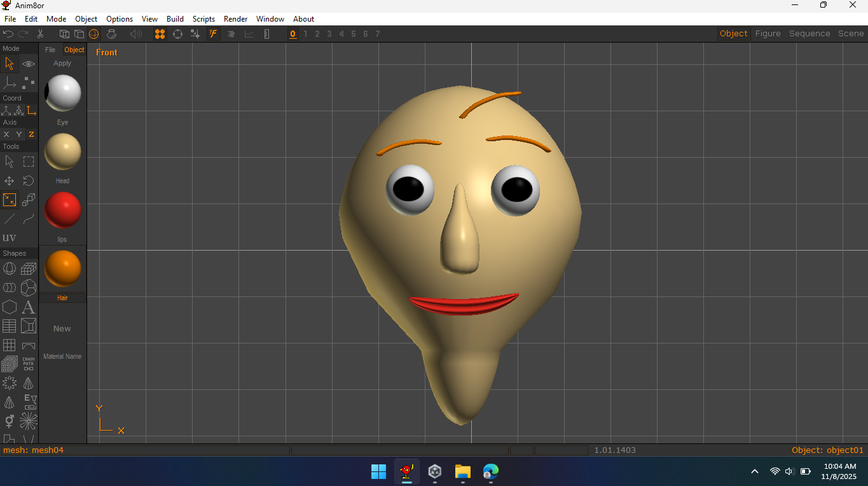Viewport: 868px width, 486px height.
Task: Toggle the X axis lock
Action: (x=6, y=134)
